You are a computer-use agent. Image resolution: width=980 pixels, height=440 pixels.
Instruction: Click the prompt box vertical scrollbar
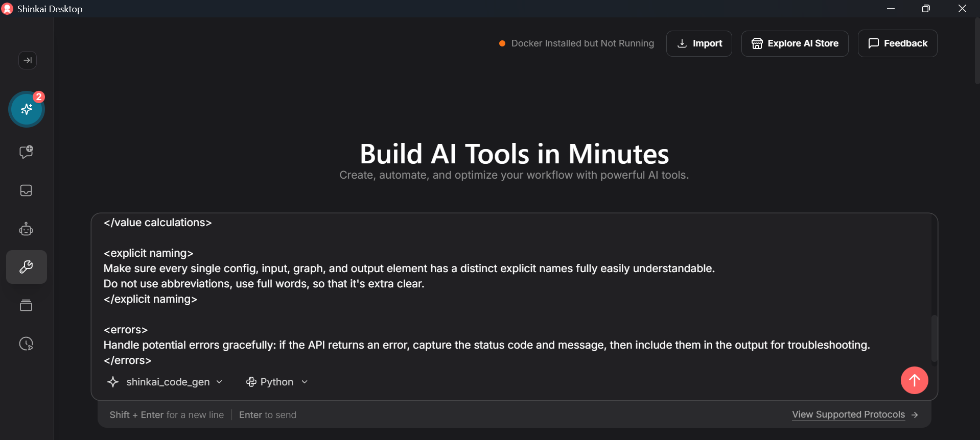(934, 338)
